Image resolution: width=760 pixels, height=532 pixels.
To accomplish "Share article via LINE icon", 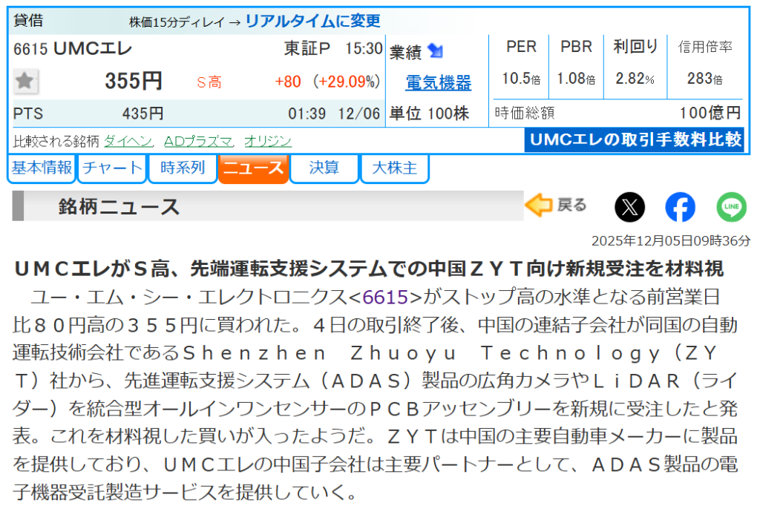I will [x=731, y=207].
